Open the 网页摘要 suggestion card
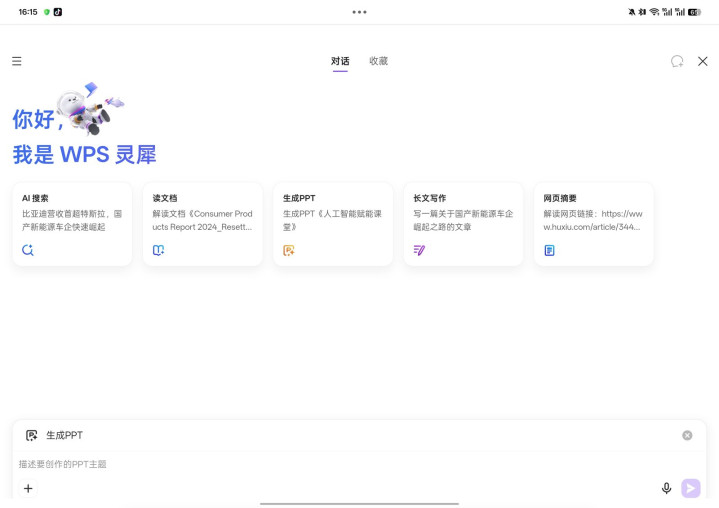This screenshot has width=719, height=508. coord(593,223)
